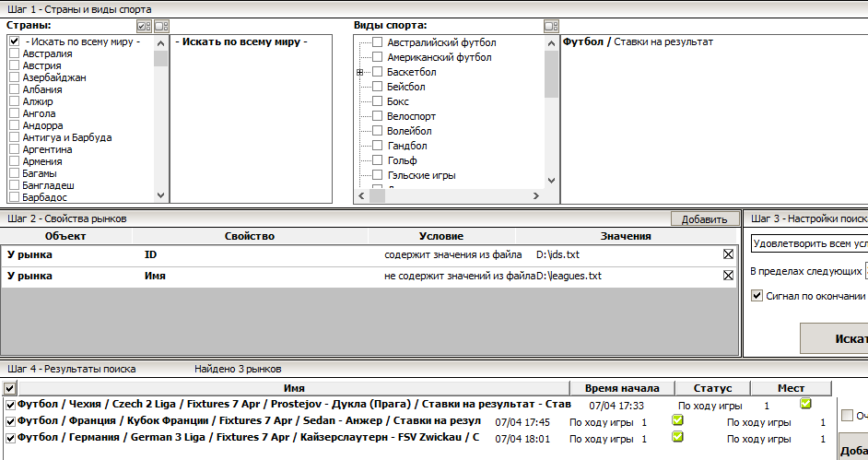Screen dimensions: 868x460
Task: Remove the Имя leagues.txt condition with X icon
Action: 728,275
